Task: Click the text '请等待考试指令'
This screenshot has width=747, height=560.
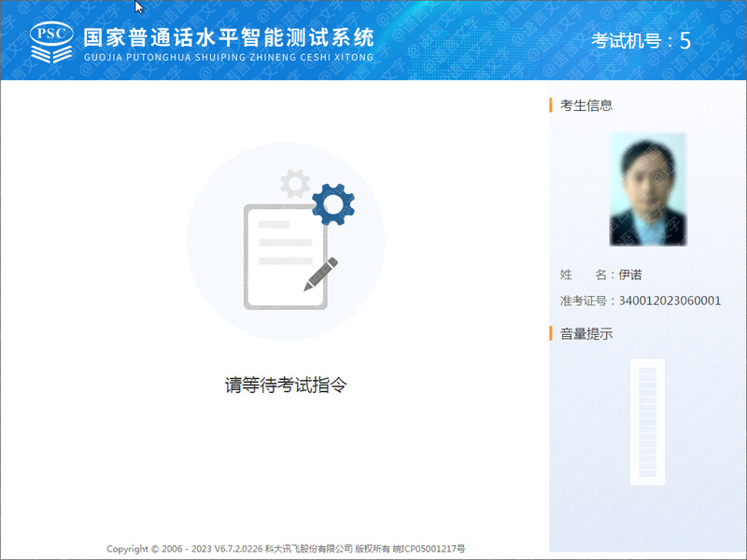Action: pos(286,385)
